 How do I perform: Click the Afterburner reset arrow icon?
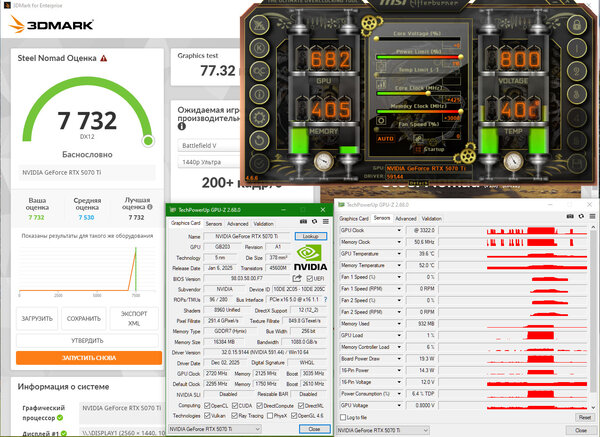pos(259,140)
